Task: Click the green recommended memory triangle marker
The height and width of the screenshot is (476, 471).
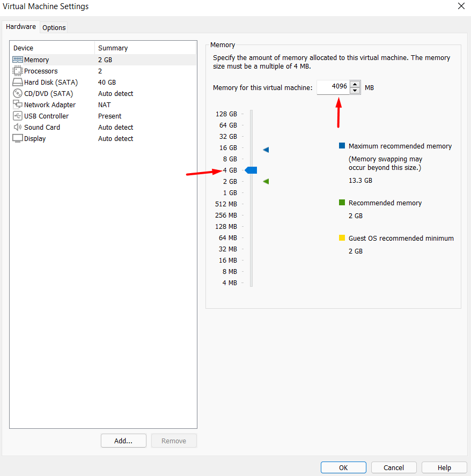Action: click(x=266, y=182)
